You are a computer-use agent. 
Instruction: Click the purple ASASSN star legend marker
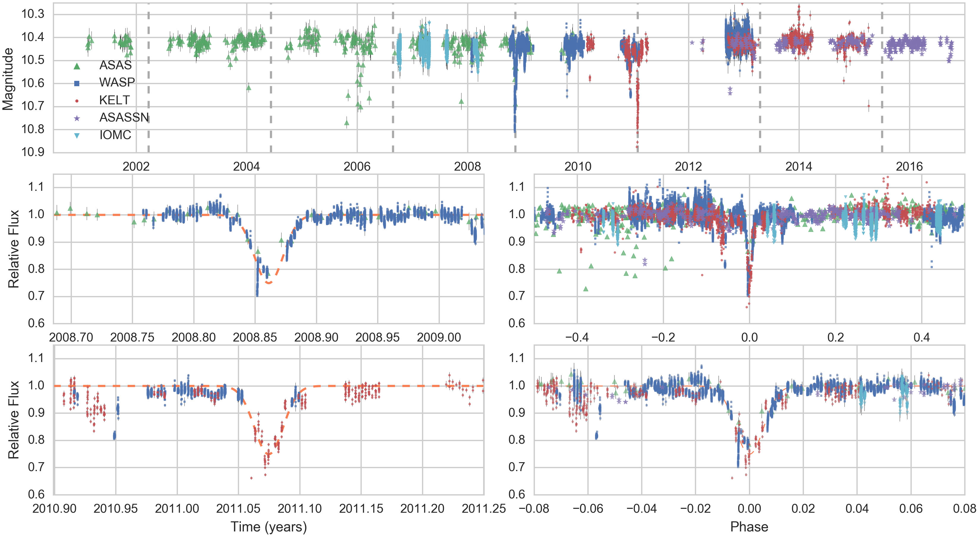(x=77, y=118)
